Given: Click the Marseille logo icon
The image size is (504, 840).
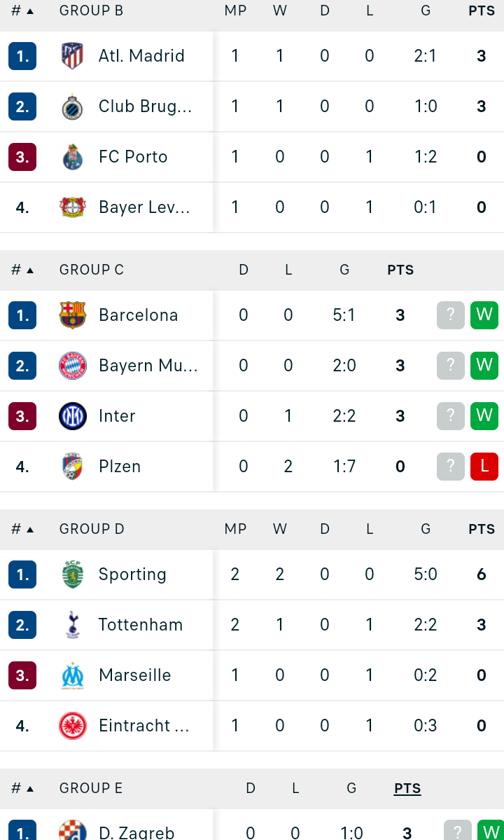Looking at the screenshot, I should point(72,675).
